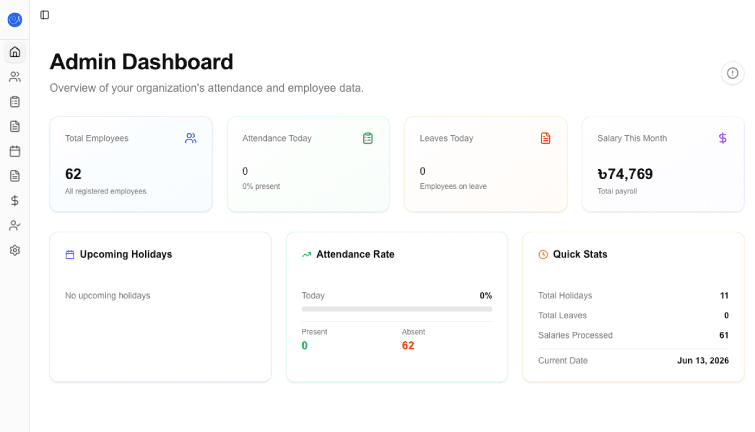This screenshot has width=755, height=432.
Task: Click the 'Employees on leave' caption
Action: [453, 186]
